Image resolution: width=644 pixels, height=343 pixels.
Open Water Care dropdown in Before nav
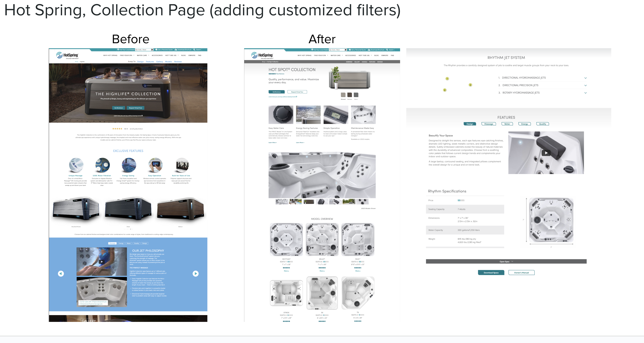pos(143,55)
